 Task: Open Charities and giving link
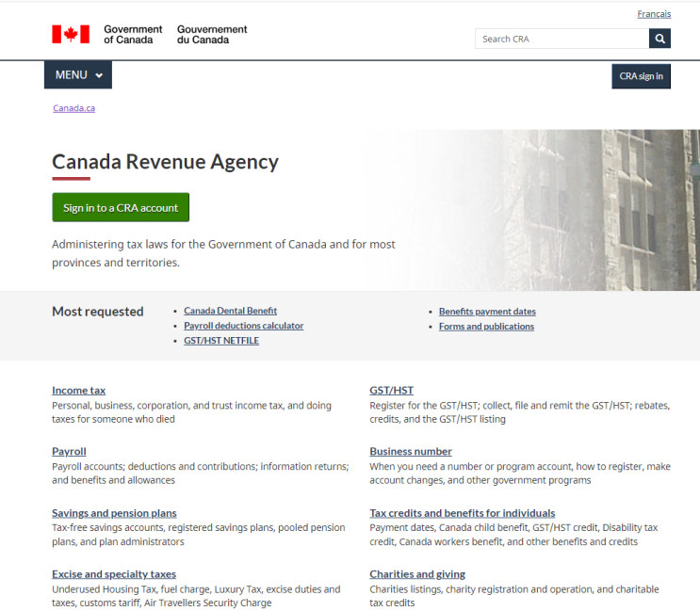[x=417, y=574]
